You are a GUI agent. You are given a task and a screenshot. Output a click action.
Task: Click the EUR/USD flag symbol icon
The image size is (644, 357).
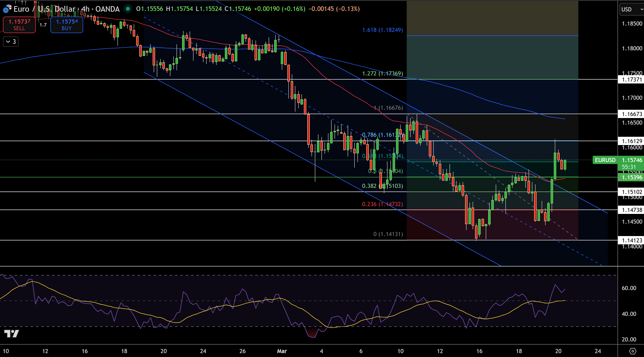(x=7, y=9)
